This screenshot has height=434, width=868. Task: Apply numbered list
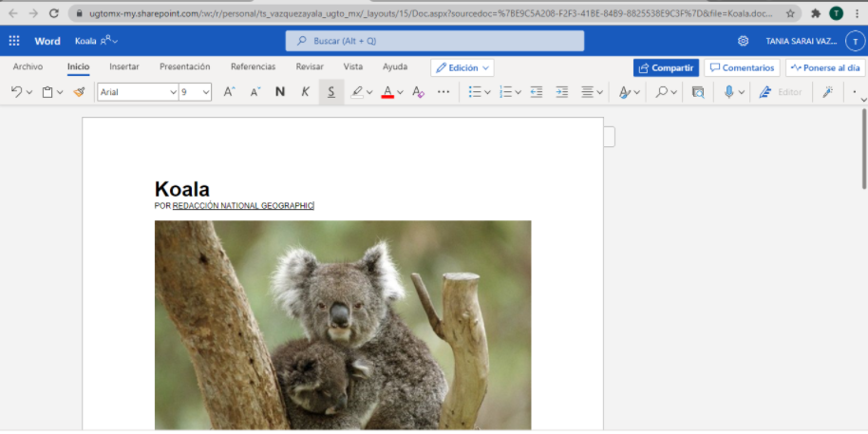point(505,92)
